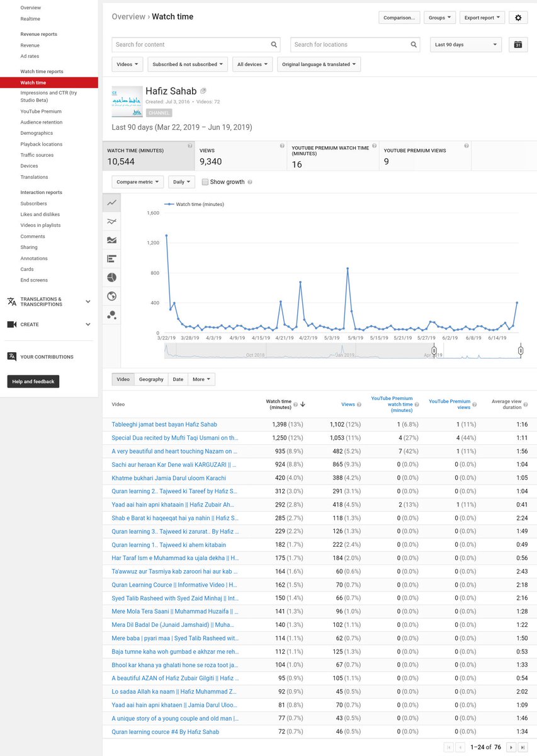The height and width of the screenshot is (756, 537).
Task: Click the Your Contributions translate icon
Action: (12, 357)
